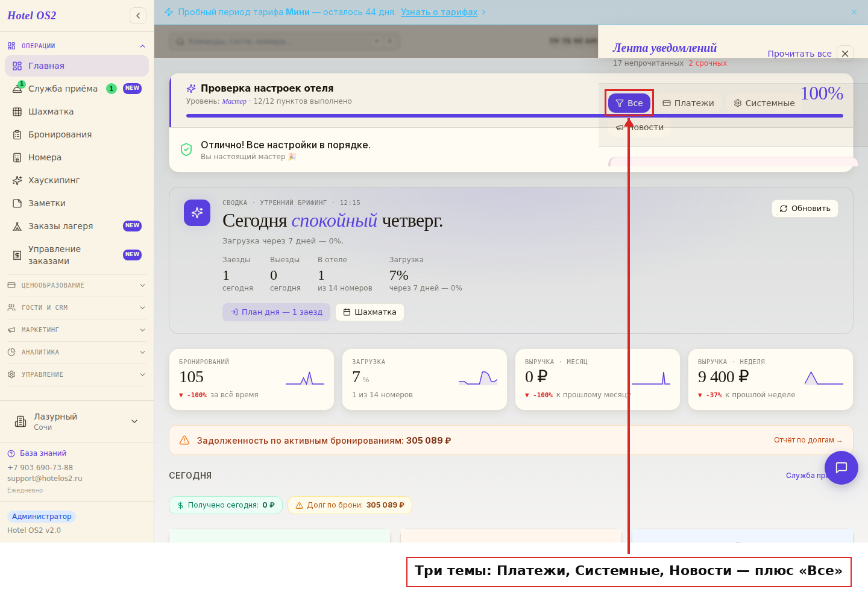This screenshot has width=868, height=601.
Task: Click the Главная grid icon
Action: [x=17, y=66]
